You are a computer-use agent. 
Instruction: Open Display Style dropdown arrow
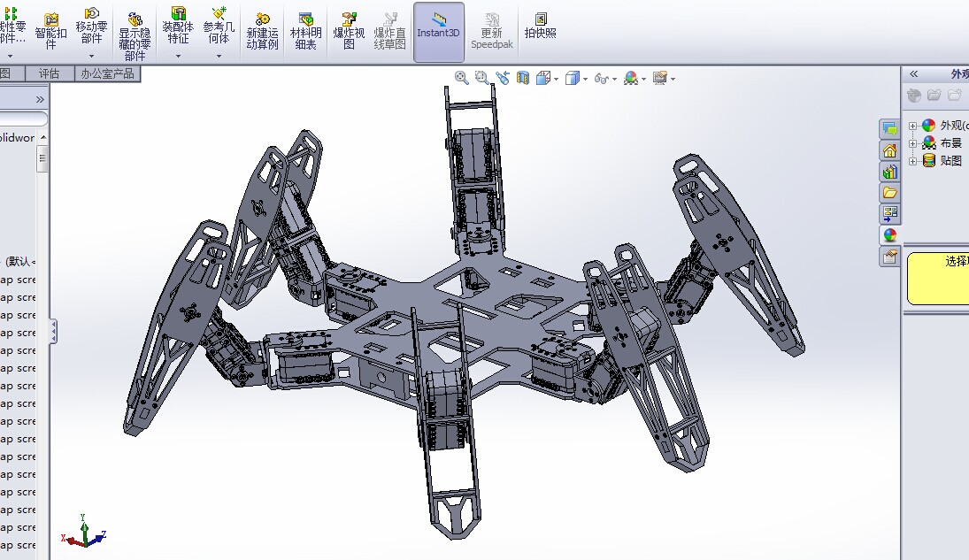pos(585,79)
